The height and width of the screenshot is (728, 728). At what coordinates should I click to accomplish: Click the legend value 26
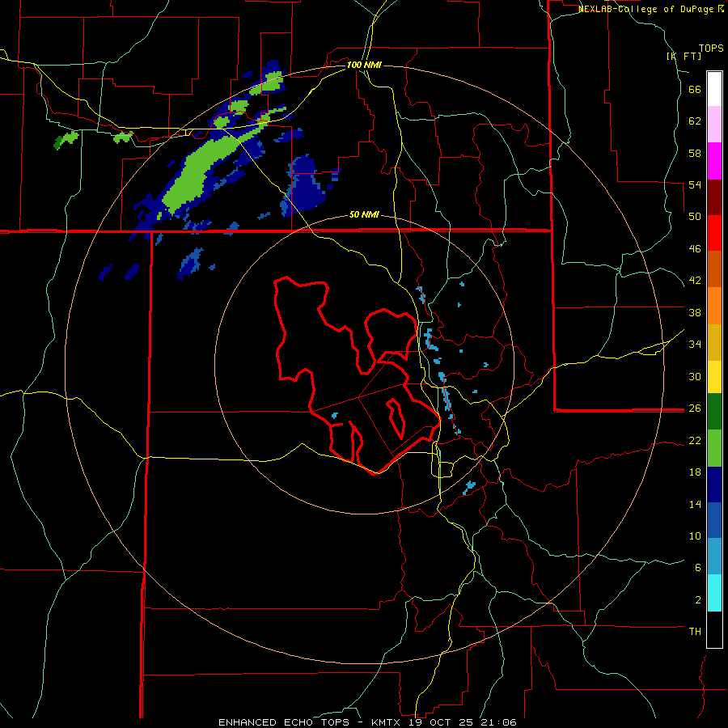pos(695,408)
